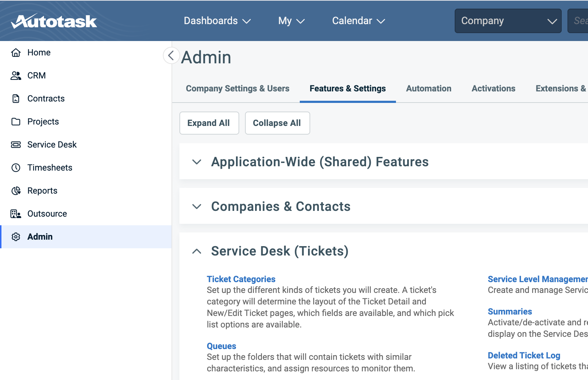588x380 pixels.
Task: Click the Admin gear icon
Action: click(16, 237)
